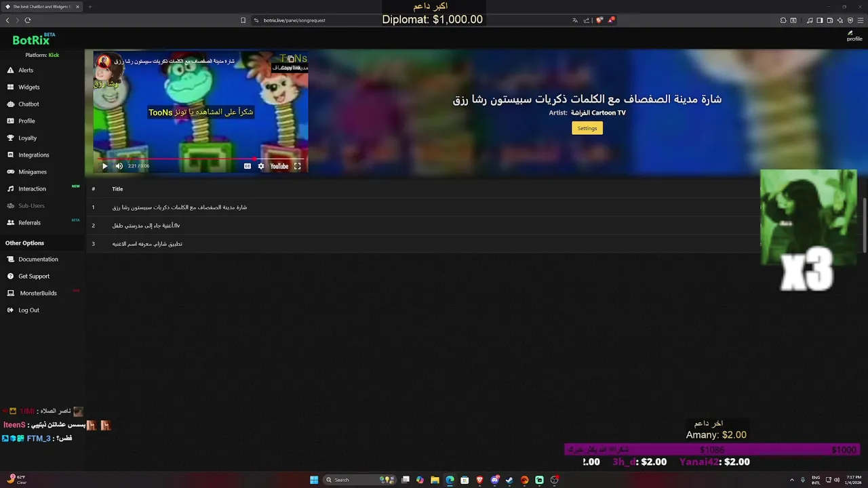
Task: Open Discord from taskbar
Action: [494, 480]
